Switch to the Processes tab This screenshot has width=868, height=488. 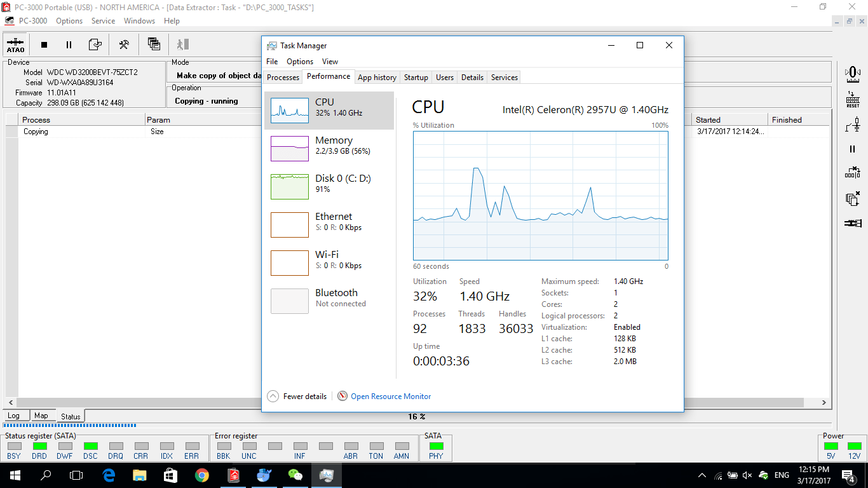(x=283, y=78)
